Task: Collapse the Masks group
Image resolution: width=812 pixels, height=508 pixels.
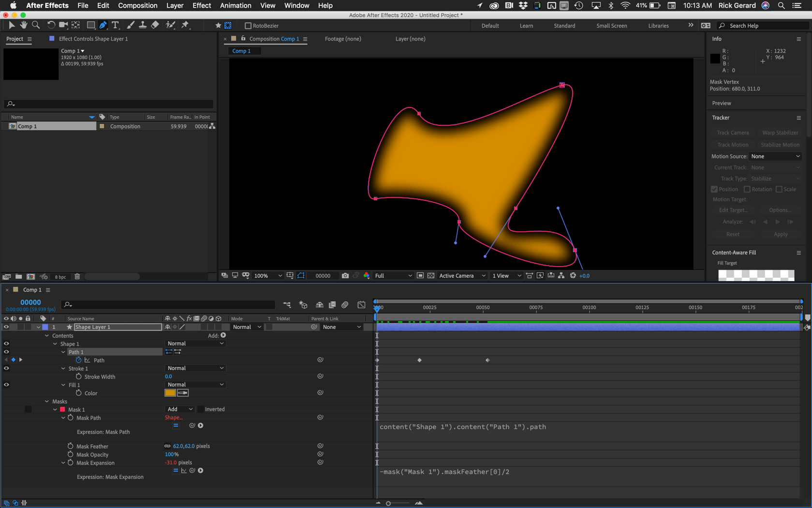Action: point(47,402)
